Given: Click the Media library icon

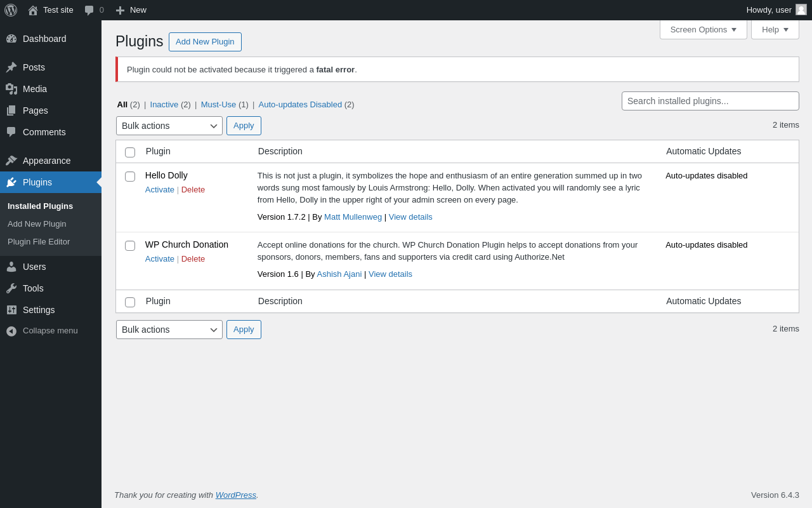Looking at the screenshot, I should (11, 89).
